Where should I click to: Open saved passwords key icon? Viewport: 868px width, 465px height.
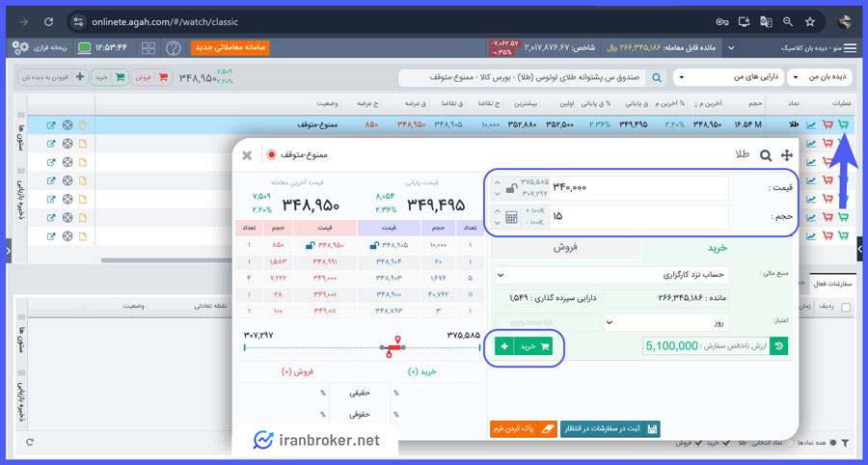pos(721,21)
